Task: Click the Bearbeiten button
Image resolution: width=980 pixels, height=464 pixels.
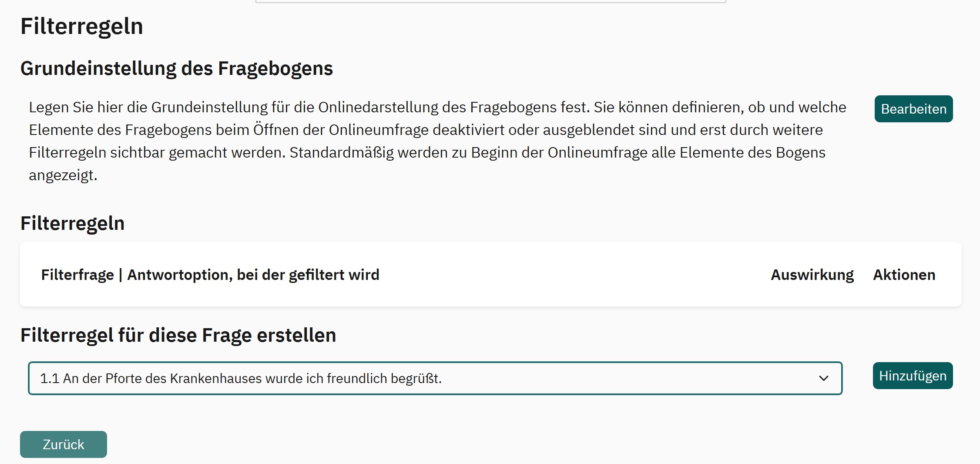Action: pyautogui.click(x=913, y=109)
